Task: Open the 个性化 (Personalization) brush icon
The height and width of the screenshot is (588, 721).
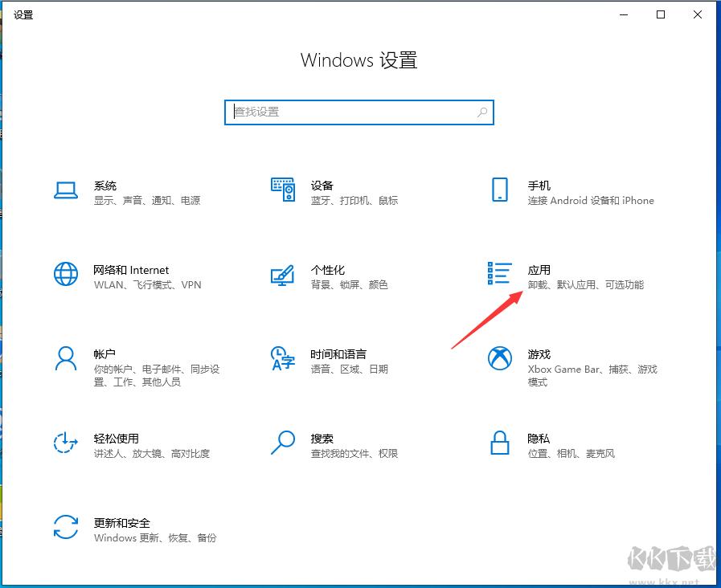Action: pyautogui.click(x=283, y=274)
